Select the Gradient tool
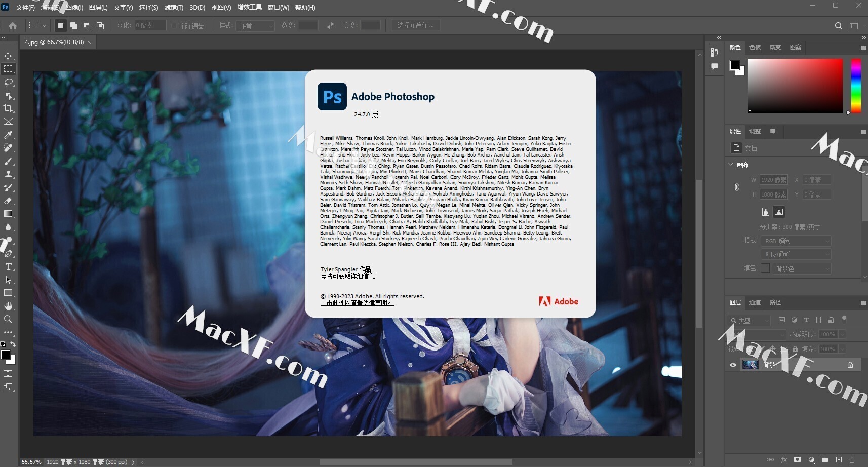 8,214
